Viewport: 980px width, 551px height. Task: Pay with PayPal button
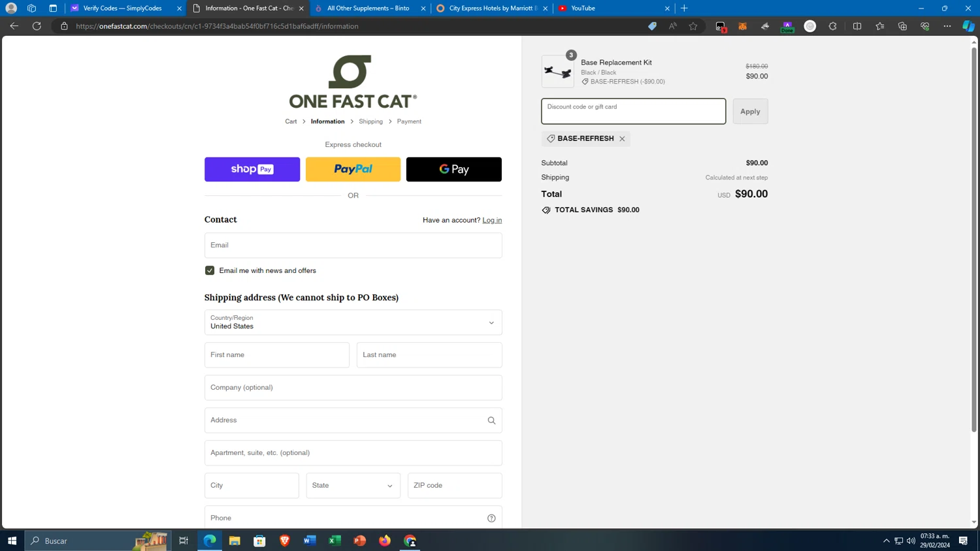click(353, 169)
